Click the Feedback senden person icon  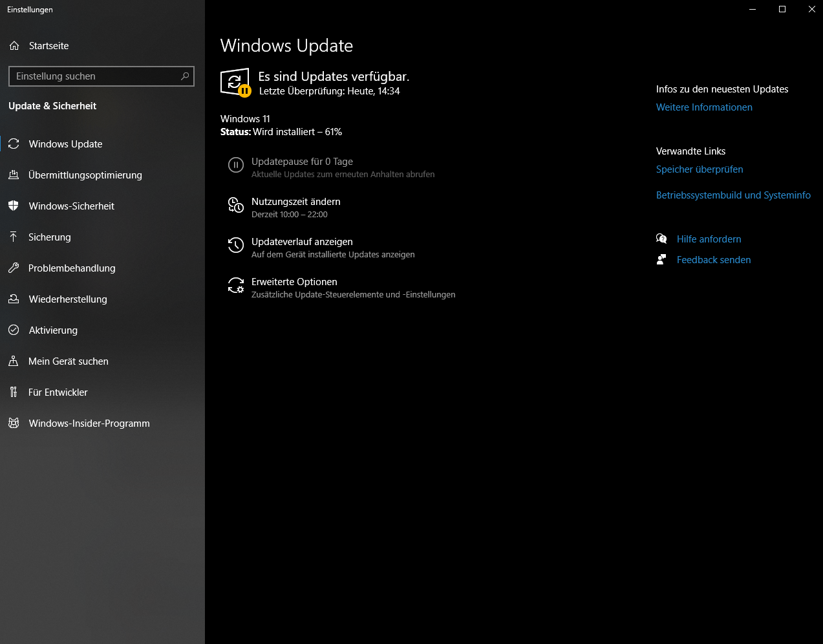661,260
